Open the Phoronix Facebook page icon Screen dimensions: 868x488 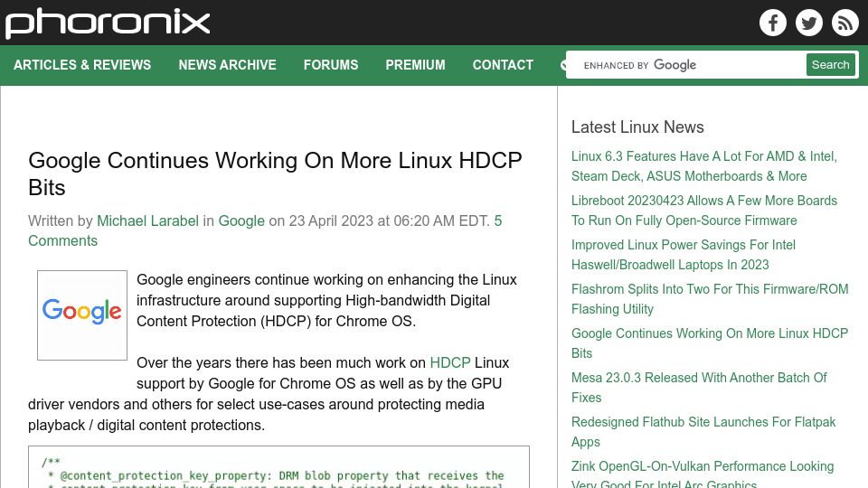click(773, 23)
